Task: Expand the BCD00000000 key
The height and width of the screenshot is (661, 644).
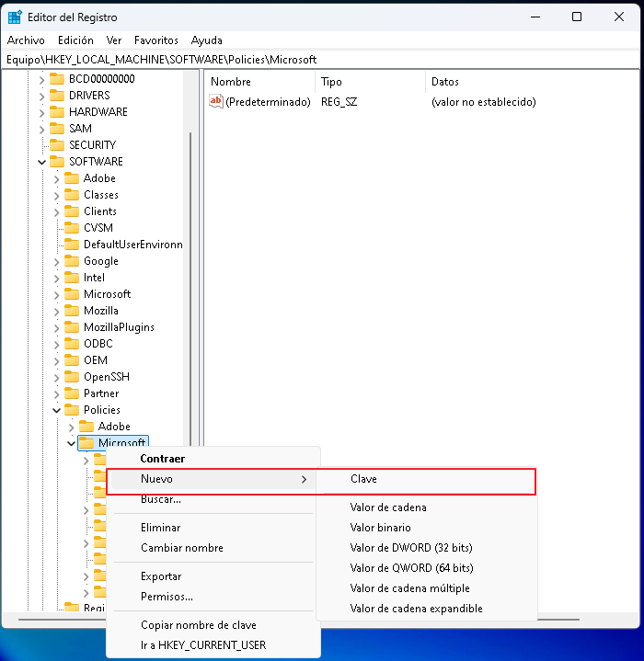Action: (41, 79)
